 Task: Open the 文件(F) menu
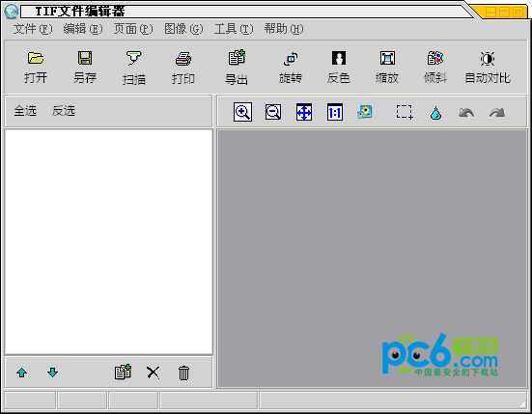pos(33,29)
